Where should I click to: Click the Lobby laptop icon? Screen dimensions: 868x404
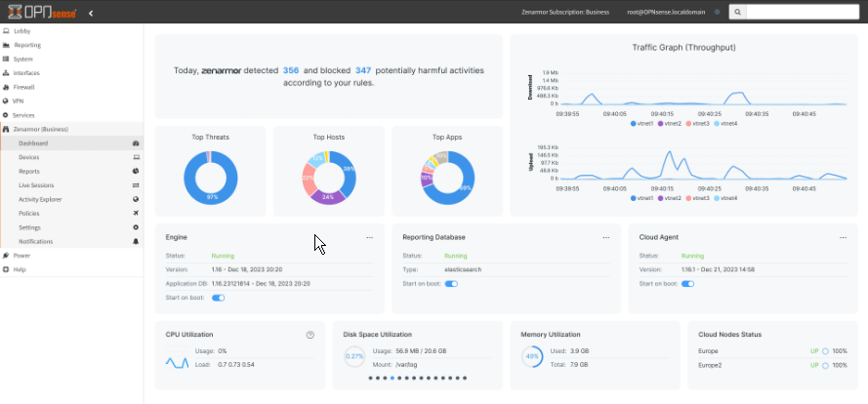point(6,31)
